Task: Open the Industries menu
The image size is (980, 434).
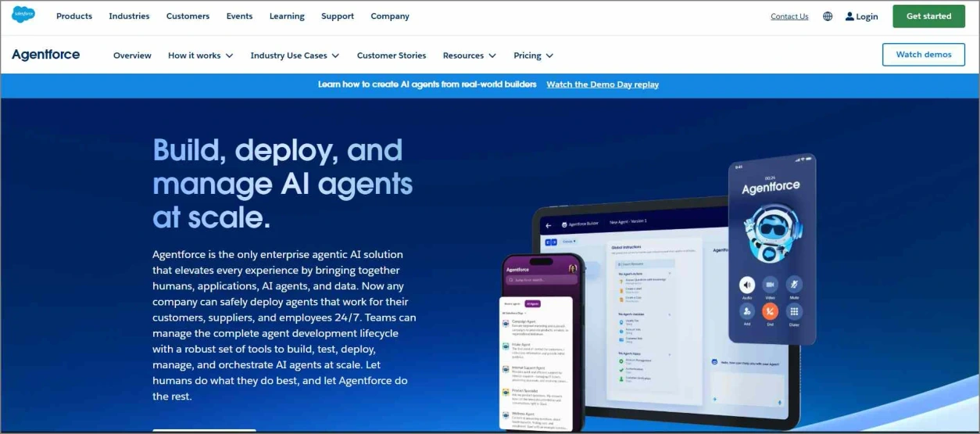Action: pos(129,16)
